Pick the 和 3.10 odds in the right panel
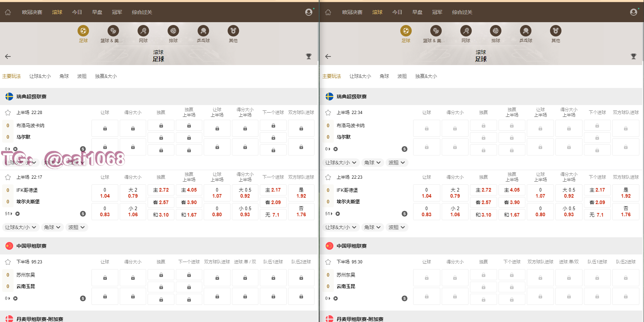The height and width of the screenshot is (322, 644). [483, 215]
